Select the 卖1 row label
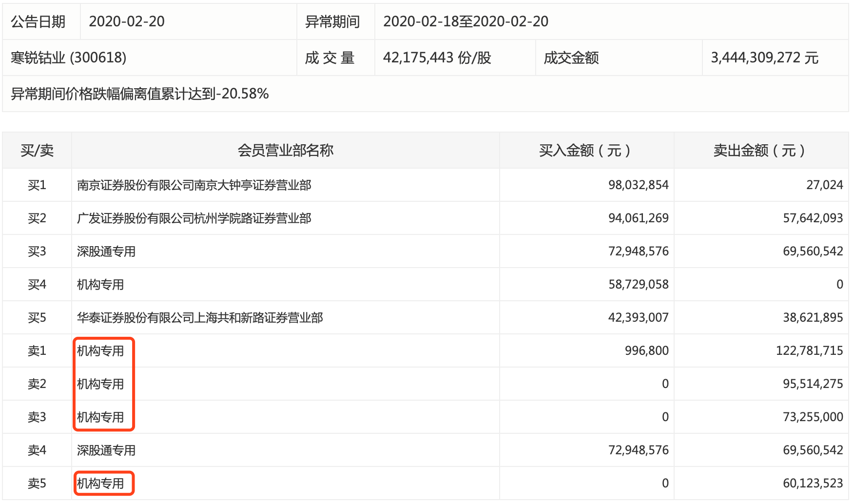Image resolution: width=854 pixels, height=504 pixels. click(x=37, y=350)
